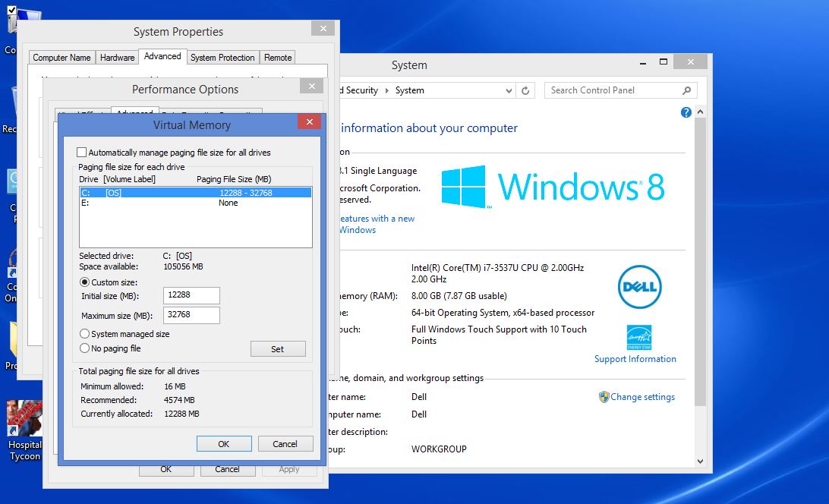Image resolution: width=829 pixels, height=504 pixels.
Task: Click the blue help question mark icon
Action: pos(686,112)
